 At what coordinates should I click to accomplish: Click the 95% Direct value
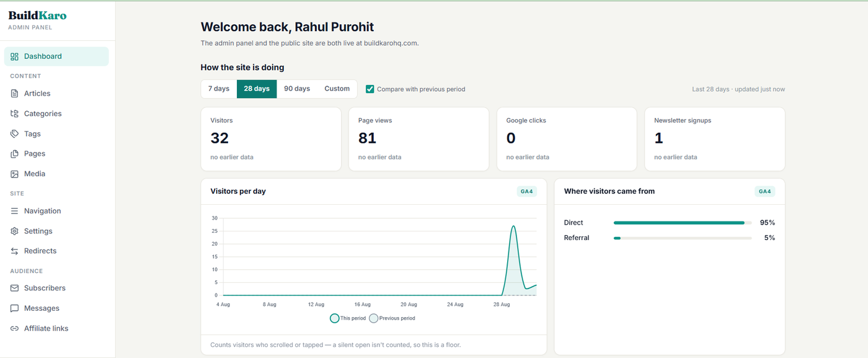[768, 223]
